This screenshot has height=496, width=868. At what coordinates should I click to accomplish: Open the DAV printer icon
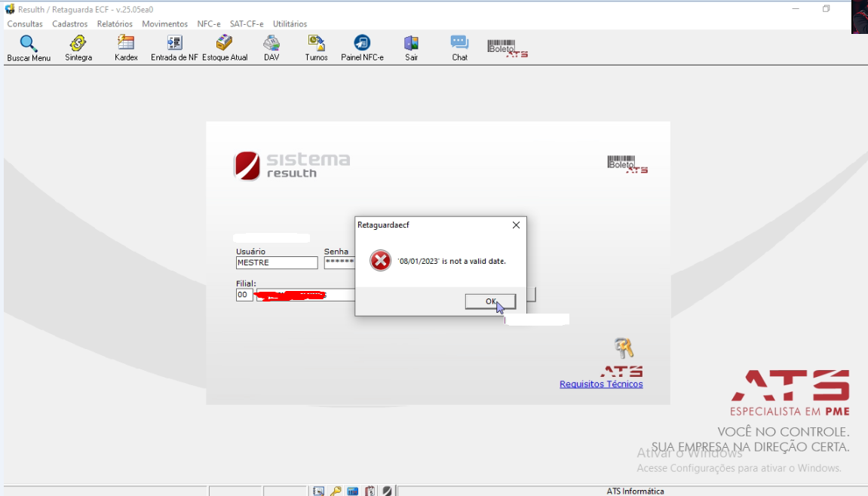coord(271,48)
